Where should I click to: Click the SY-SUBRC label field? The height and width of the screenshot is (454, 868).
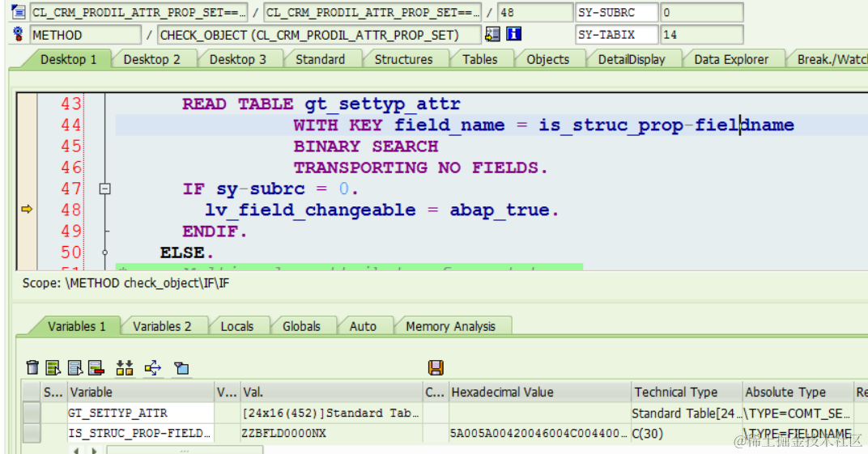click(x=616, y=12)
